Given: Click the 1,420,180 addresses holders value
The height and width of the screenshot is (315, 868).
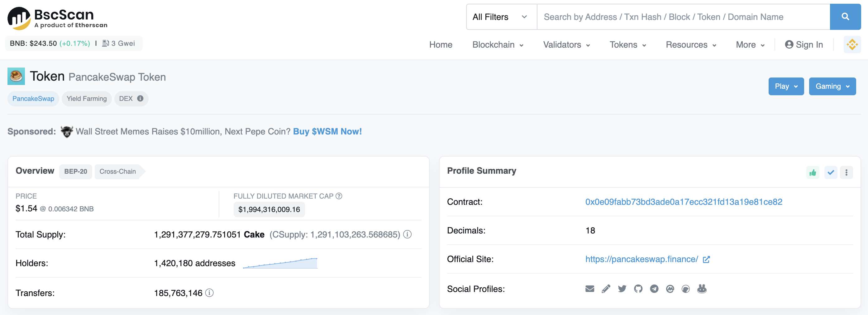Looking at the screenshot, I should pyautogui.click(x=194, y=263).
